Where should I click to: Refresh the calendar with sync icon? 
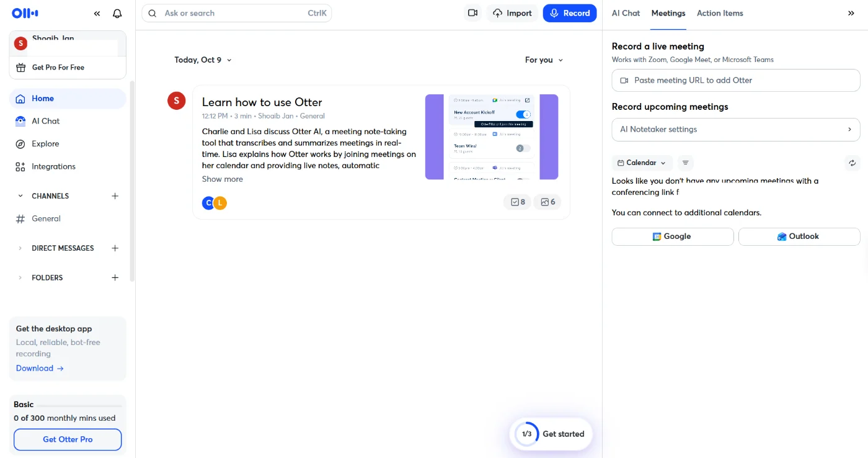pos(852,163)
